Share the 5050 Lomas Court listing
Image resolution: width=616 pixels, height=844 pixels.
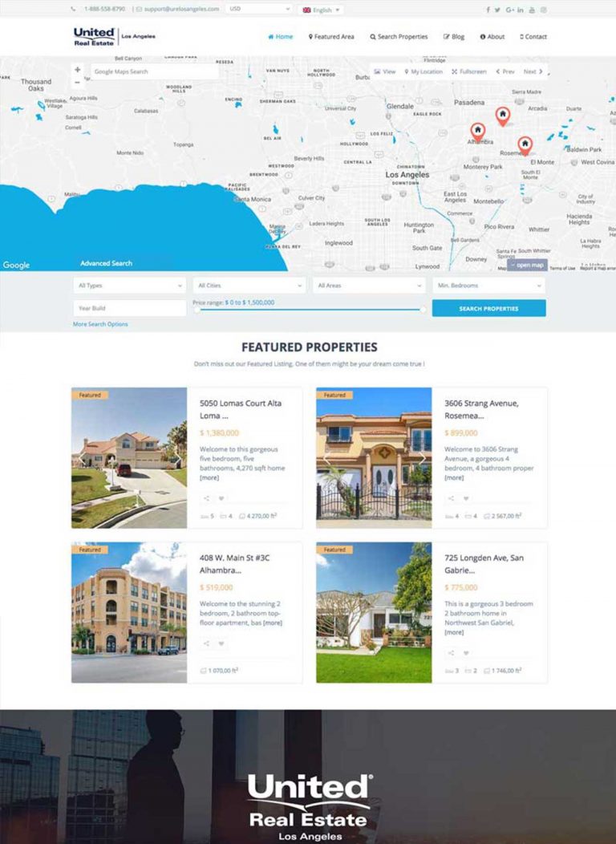tap(207, 498)
